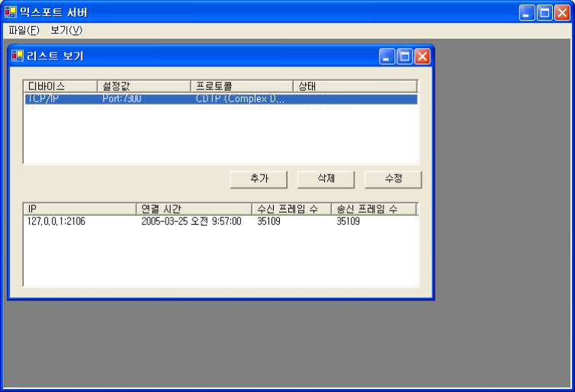
Task: Click the 2005-03-25 오전 9:57:00 cell
Action: [191, 221]
